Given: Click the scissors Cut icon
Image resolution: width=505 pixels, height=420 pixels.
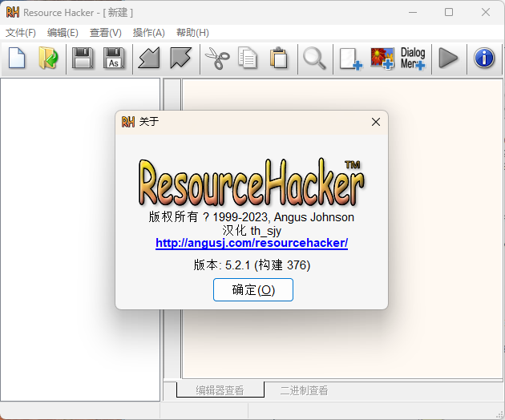Looking at the screenshot, I should [x=216, y=59].
